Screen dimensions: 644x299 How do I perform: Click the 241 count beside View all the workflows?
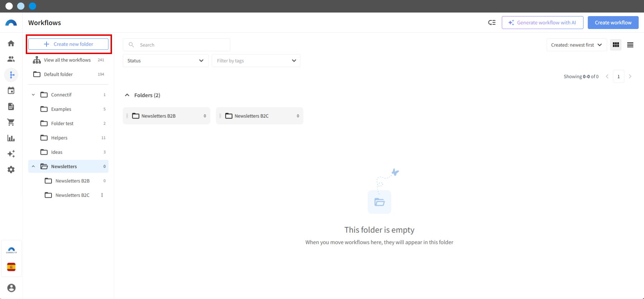(101, 60)
